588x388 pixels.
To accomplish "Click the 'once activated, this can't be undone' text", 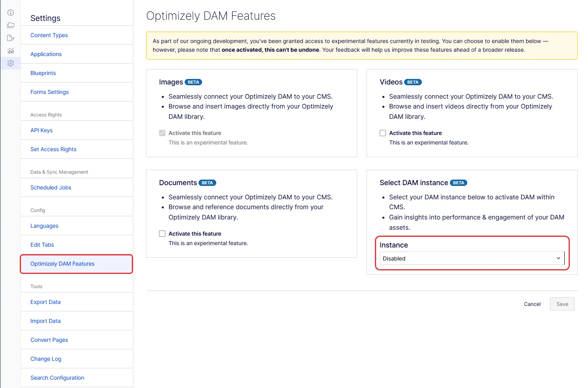I will (270, 50).
